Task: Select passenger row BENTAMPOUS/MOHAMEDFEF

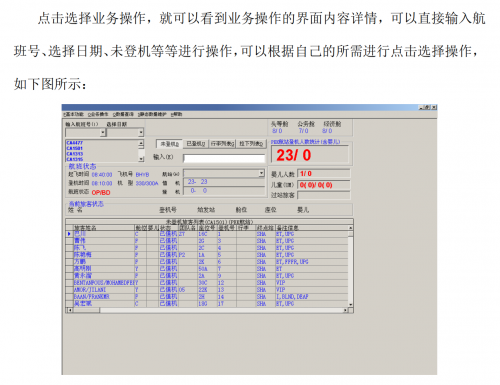Action: [207, 283]
